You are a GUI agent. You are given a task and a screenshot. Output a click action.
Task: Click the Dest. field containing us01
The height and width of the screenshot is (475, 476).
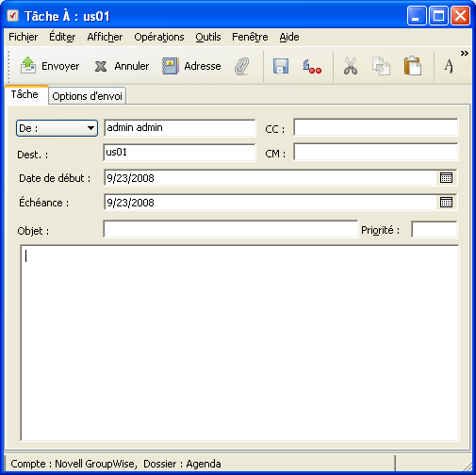point(179,153)
